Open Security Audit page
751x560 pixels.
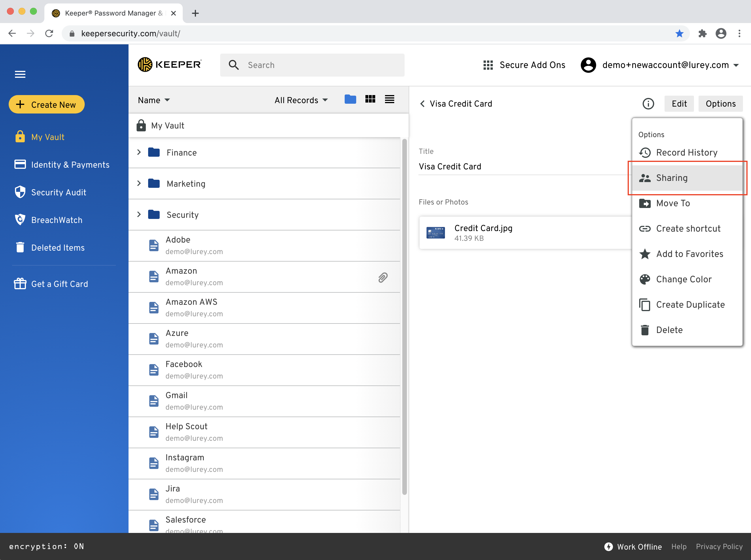[50, 192]
